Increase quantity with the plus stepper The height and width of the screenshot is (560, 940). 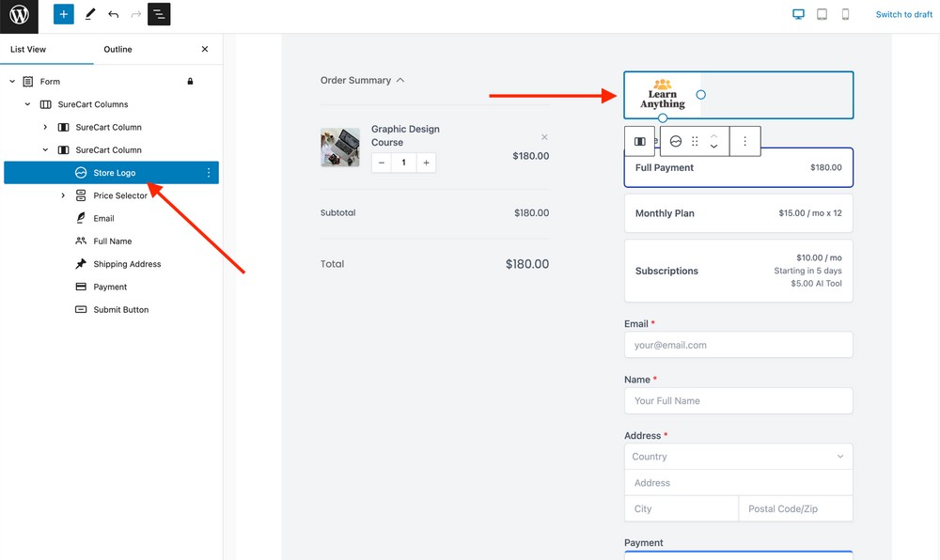click(x=426, y=163)
